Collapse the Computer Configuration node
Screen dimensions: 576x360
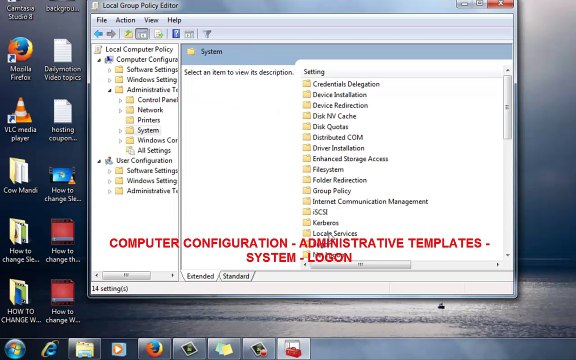(x=99, y=60)
